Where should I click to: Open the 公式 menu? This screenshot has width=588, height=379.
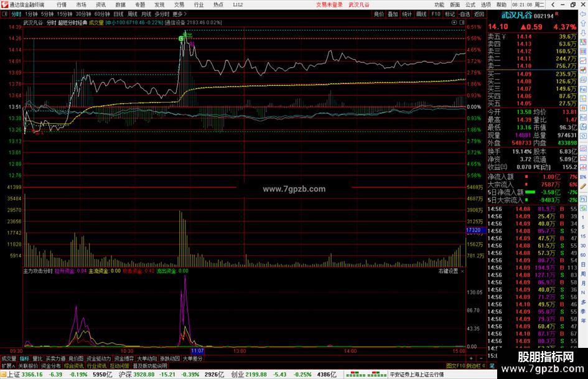(470, 5)
